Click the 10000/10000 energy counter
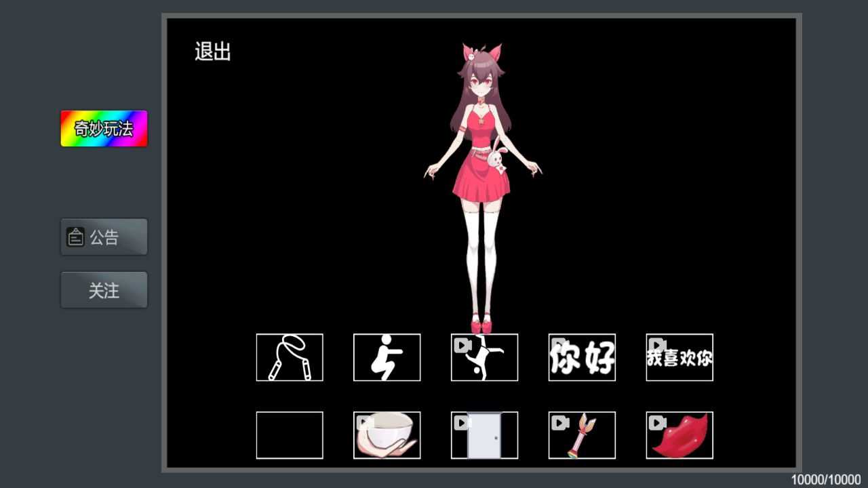Screen dimensions: 868x488 point(829,480)
